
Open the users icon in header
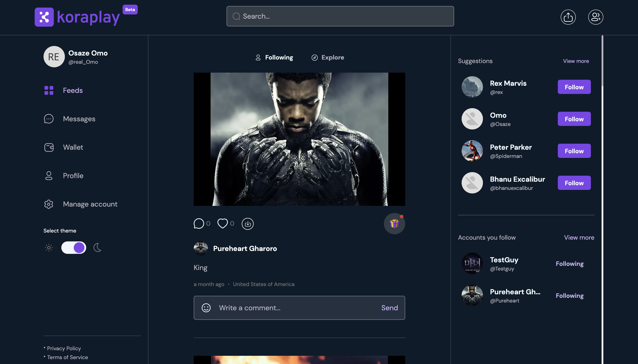(x=596, y=17)
